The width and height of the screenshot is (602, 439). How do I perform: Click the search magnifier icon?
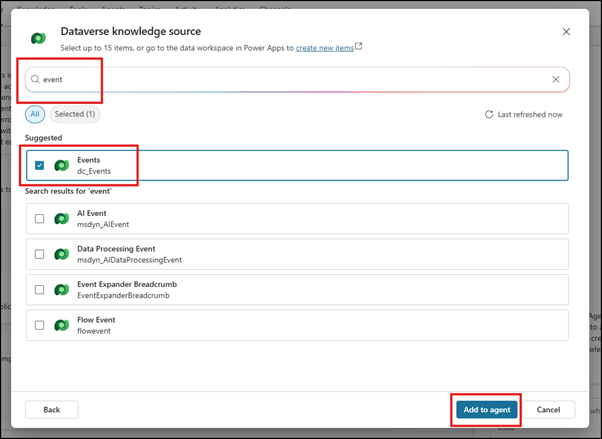[35, 79]
